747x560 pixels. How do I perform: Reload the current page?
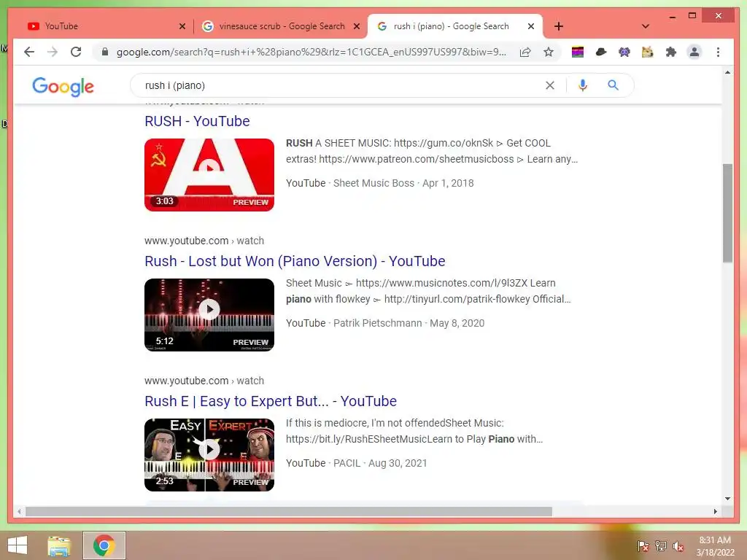coord(76,52)
